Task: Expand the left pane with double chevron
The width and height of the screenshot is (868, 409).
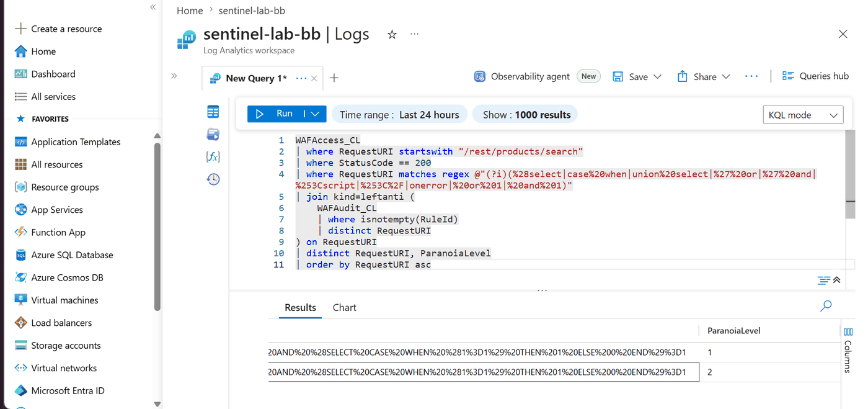Action: point(174,76)
